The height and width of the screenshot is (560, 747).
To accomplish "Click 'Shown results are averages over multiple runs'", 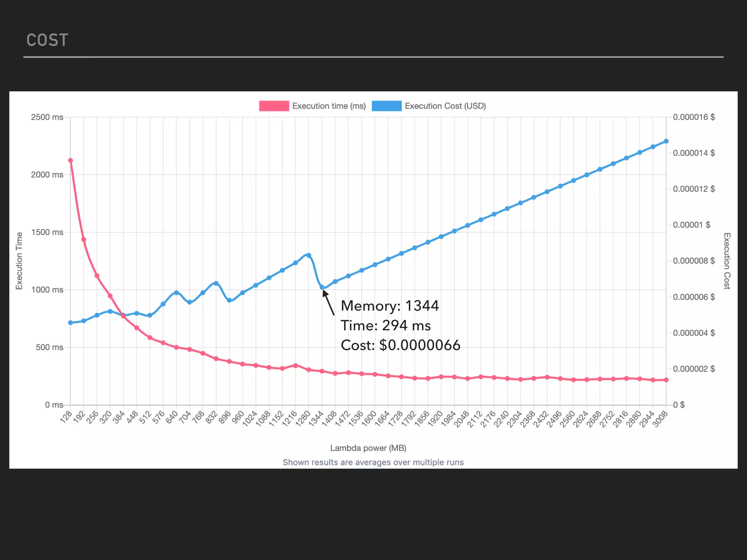I will tap(373, 462).
